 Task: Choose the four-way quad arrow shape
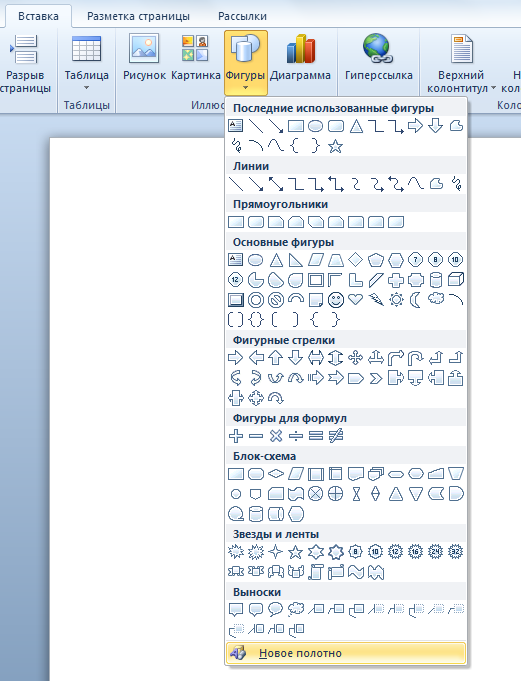click(356, 358)
